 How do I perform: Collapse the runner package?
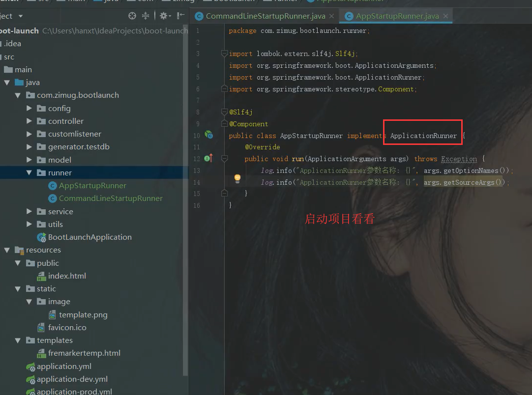pyautogui.click(x=29, y=172)
